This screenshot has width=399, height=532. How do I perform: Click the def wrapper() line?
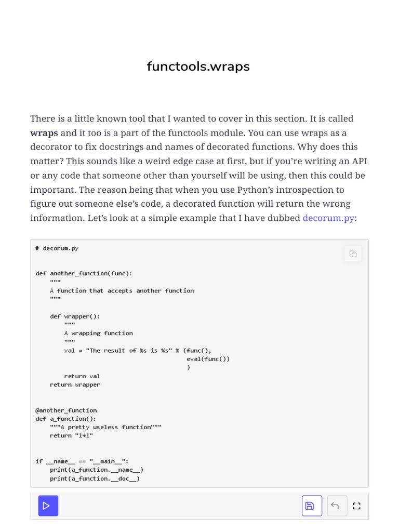tap(75, 316)
